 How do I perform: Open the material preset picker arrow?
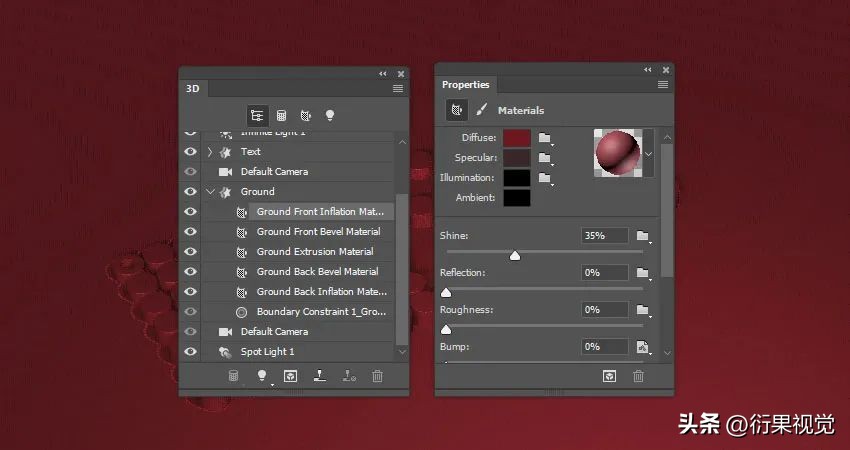click(648, 153)
